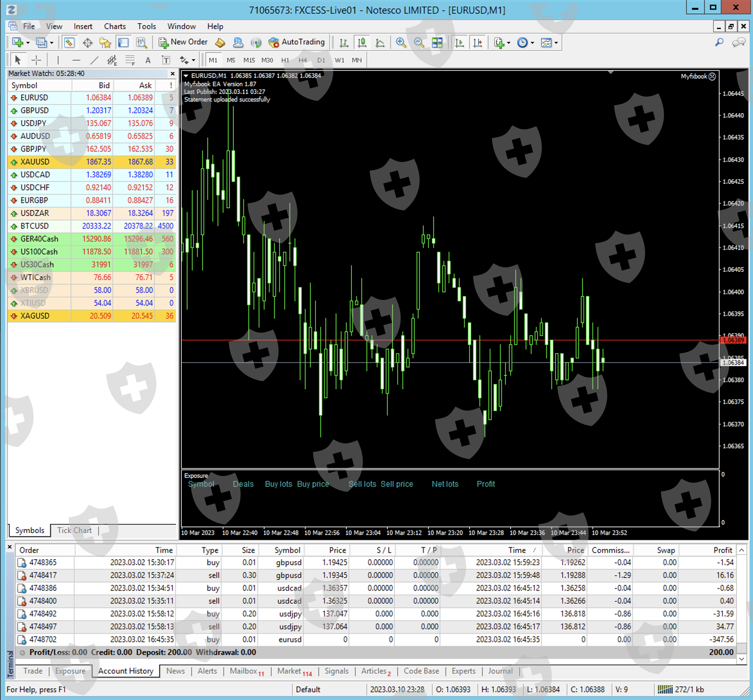The width and height of the screenshot is (753, 700).
Task: Click the Zoom Out magnifier icon
Action: click(x=419, y=42)
